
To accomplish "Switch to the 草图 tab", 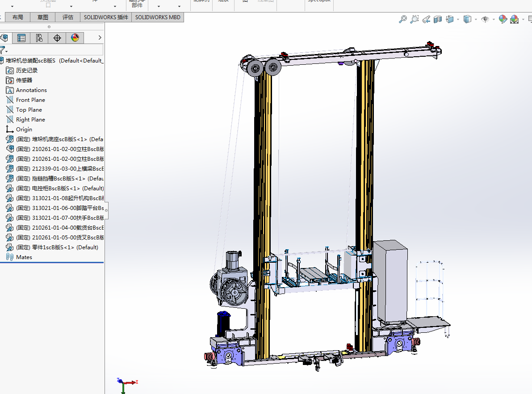I will pos(43,17).
